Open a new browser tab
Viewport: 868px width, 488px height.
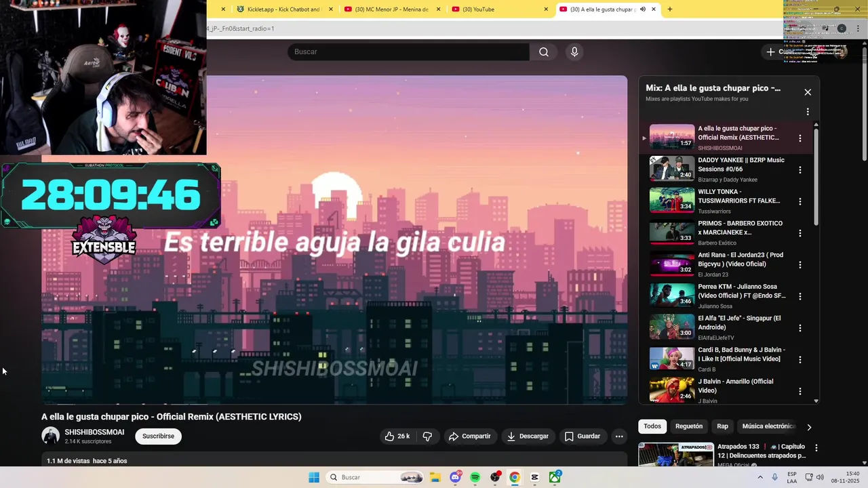[670, 9]
